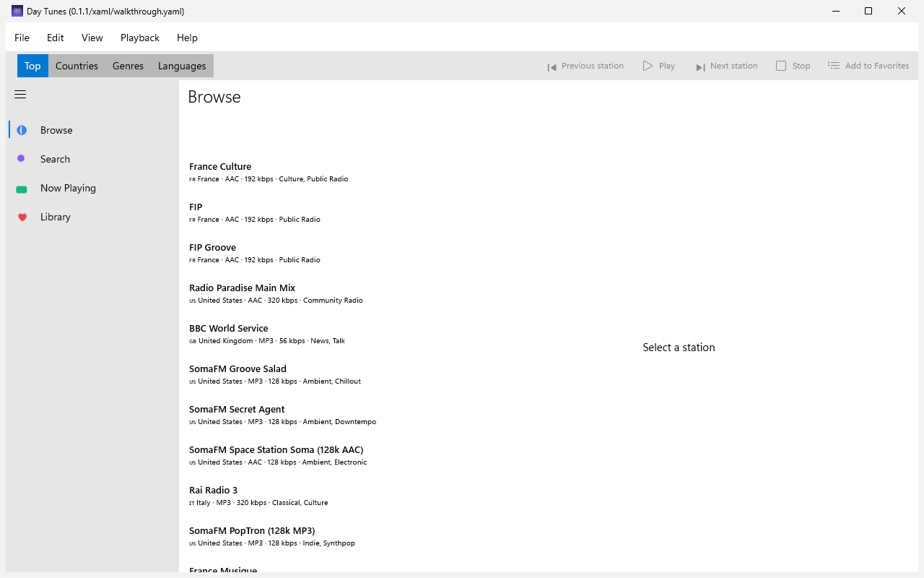Open the Edit menu
Screen dimensions: 924x578
56,38
